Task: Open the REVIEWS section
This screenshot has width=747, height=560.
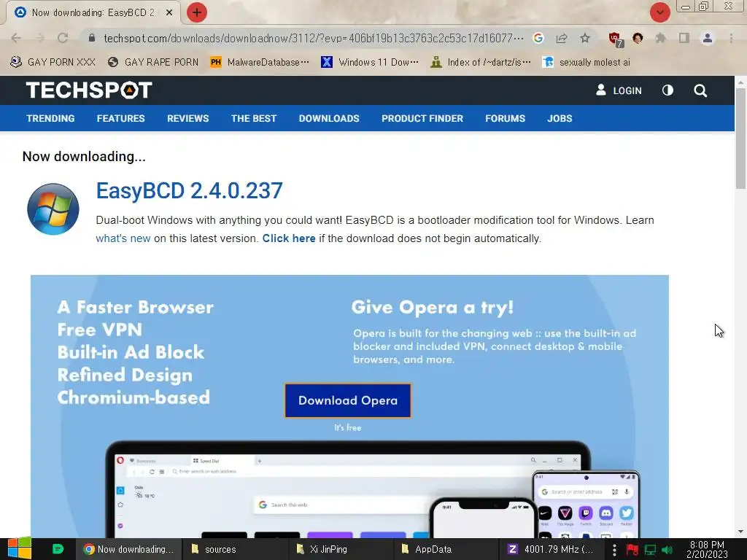Action: (187, 119)
